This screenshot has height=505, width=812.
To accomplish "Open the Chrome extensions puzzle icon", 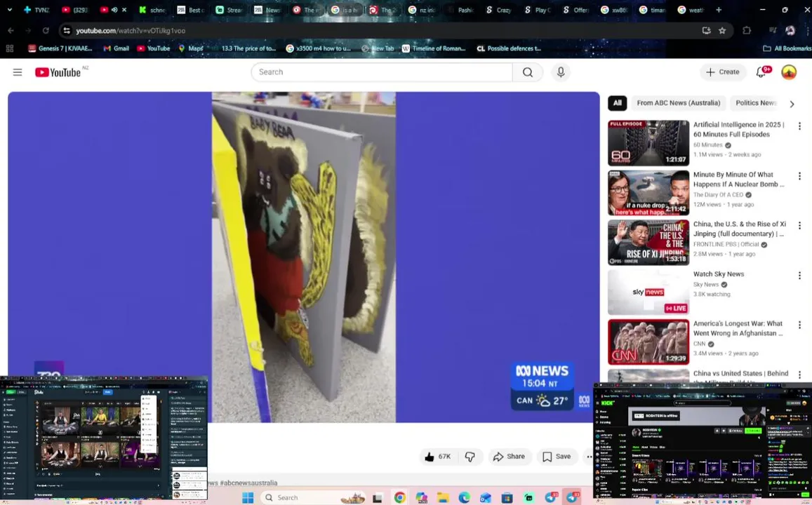I will tap(746, 31).
